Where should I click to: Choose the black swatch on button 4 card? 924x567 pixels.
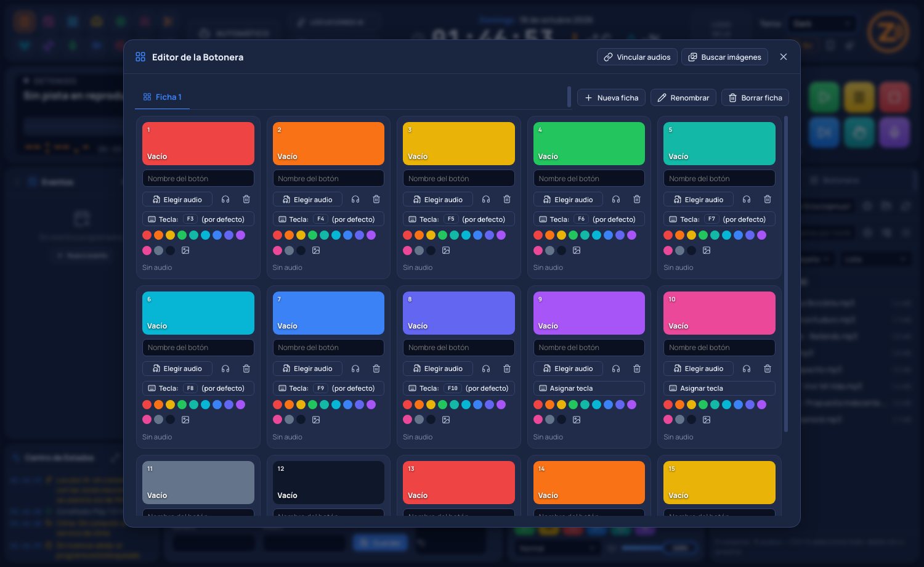(x=562, y=251)
